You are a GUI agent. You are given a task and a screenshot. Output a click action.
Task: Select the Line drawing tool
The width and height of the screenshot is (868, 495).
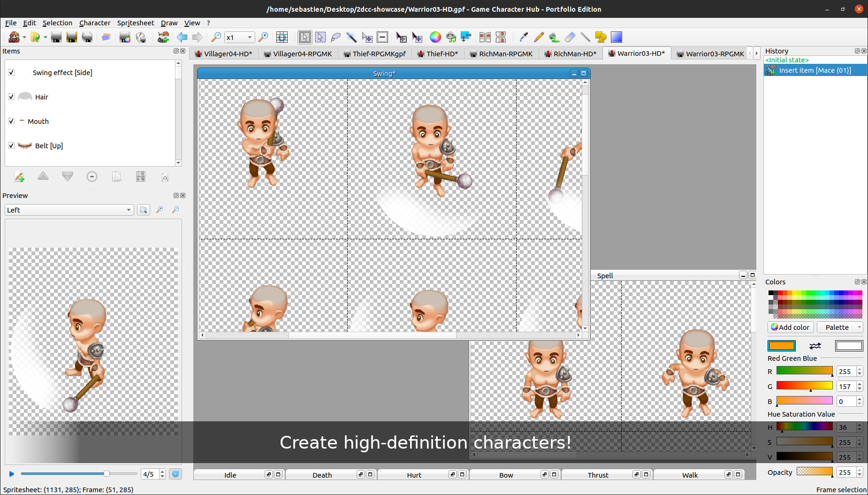tap(586, 37)
